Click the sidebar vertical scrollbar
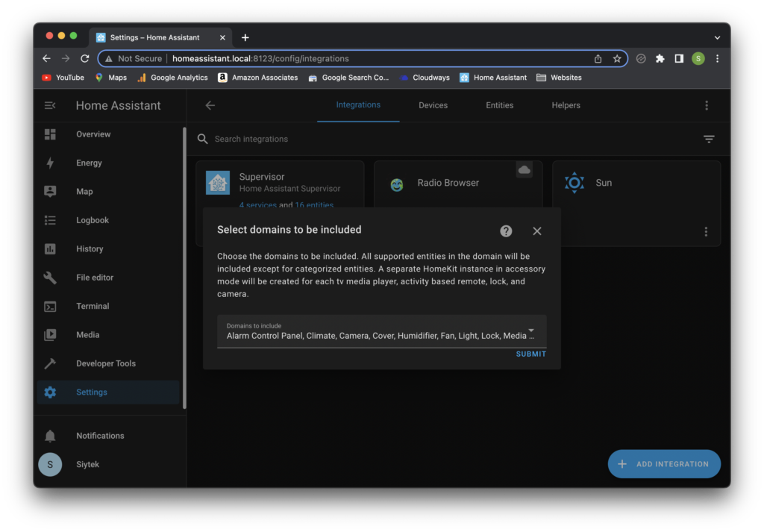Image resolution: width=764 pixels, height=532 pixels. [x=184, y=268]
